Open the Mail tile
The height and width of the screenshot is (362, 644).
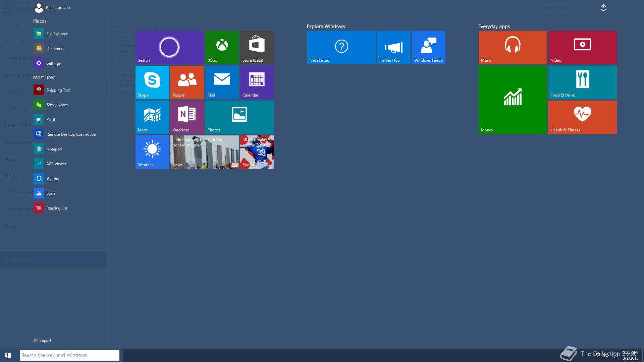(x=222, y=82)
